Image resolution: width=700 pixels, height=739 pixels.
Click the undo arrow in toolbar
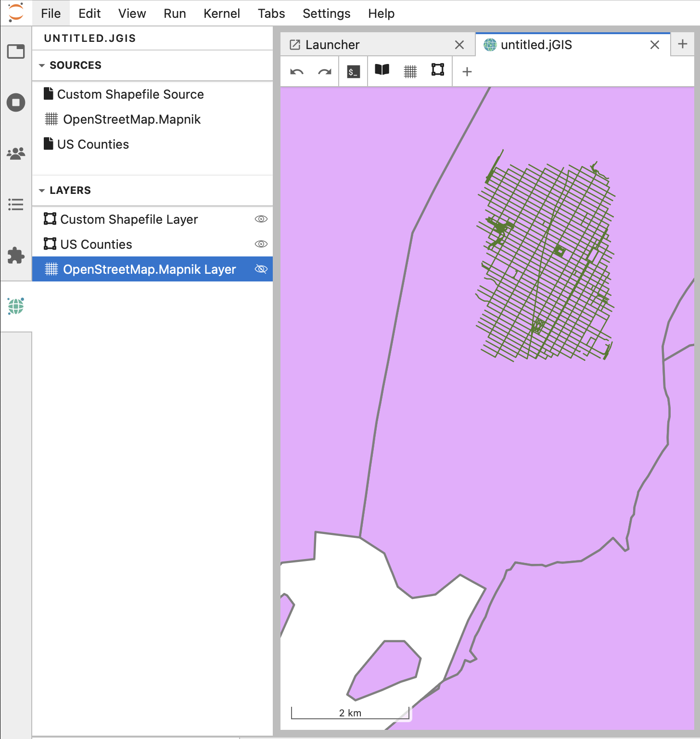coord(297,72)
